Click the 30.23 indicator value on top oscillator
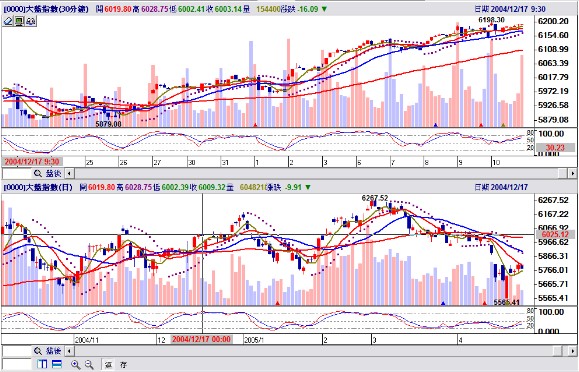 (555, 148)
